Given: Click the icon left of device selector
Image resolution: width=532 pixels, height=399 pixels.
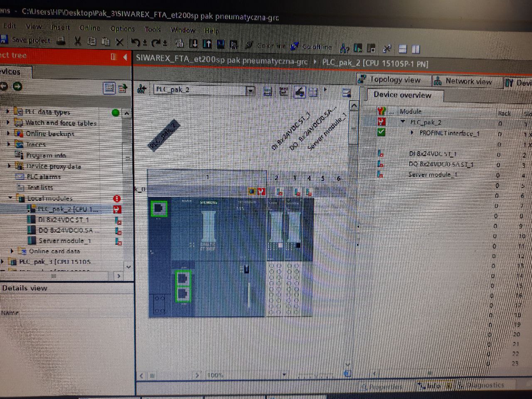Looking at the screenshot, I should (142, 89).
